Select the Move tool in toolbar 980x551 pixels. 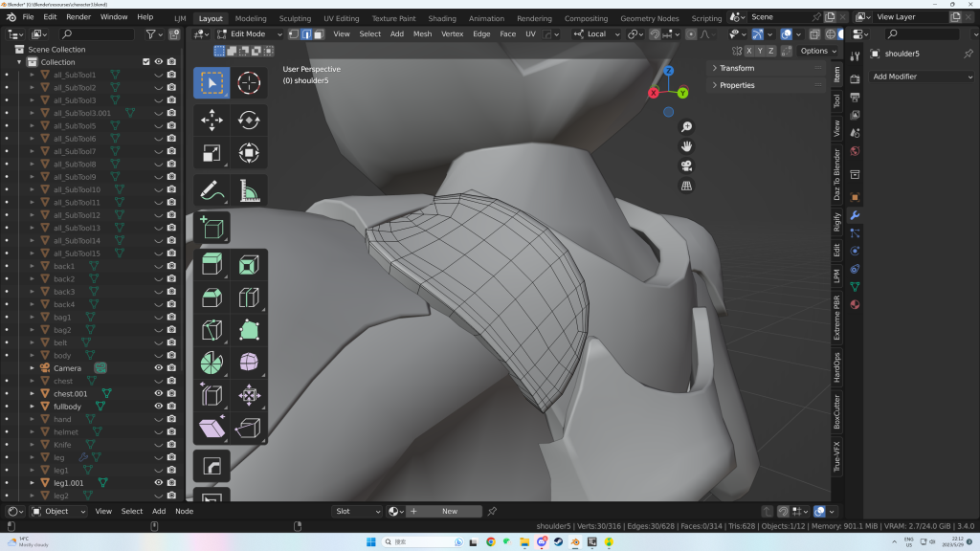point(212,121)
